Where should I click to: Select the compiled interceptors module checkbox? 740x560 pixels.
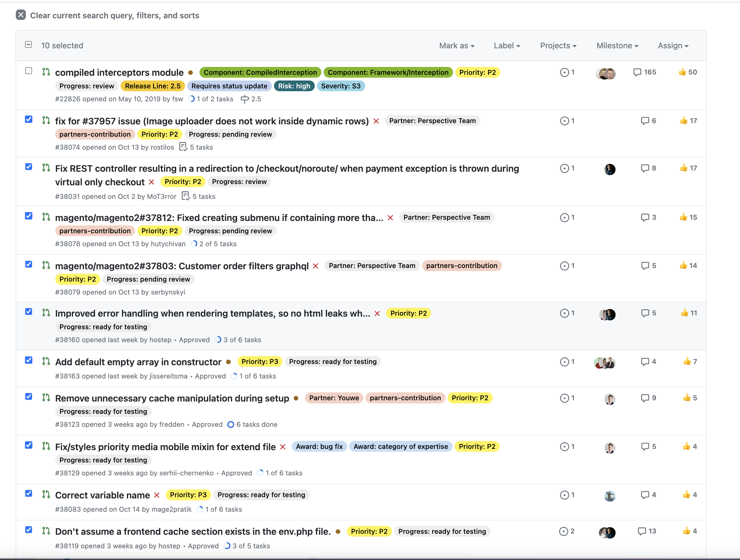tap(28, 71)
